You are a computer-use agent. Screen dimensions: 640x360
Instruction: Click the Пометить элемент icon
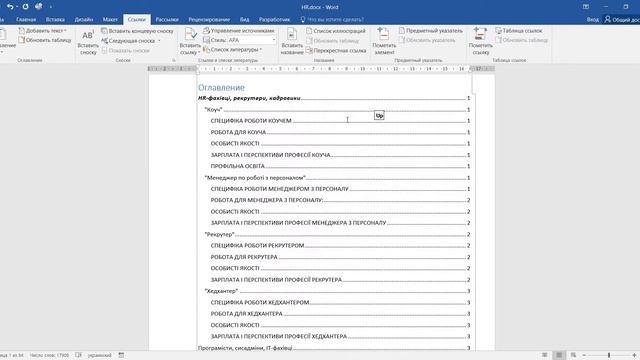click(x=384, y=41)
